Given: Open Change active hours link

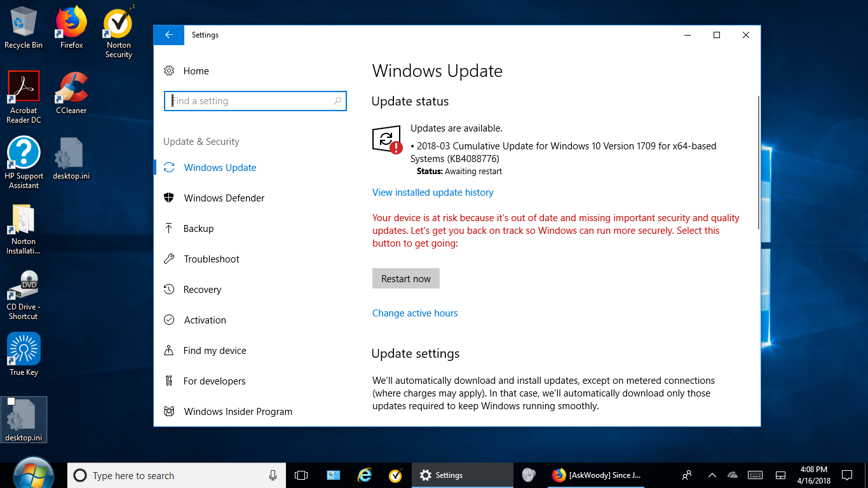Looking at the screenshot, I should click(415, 313).
